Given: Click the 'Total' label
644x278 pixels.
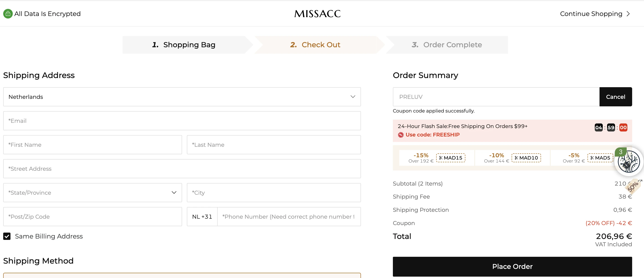Looking at the screenshot, I should [x=402, y=236].
